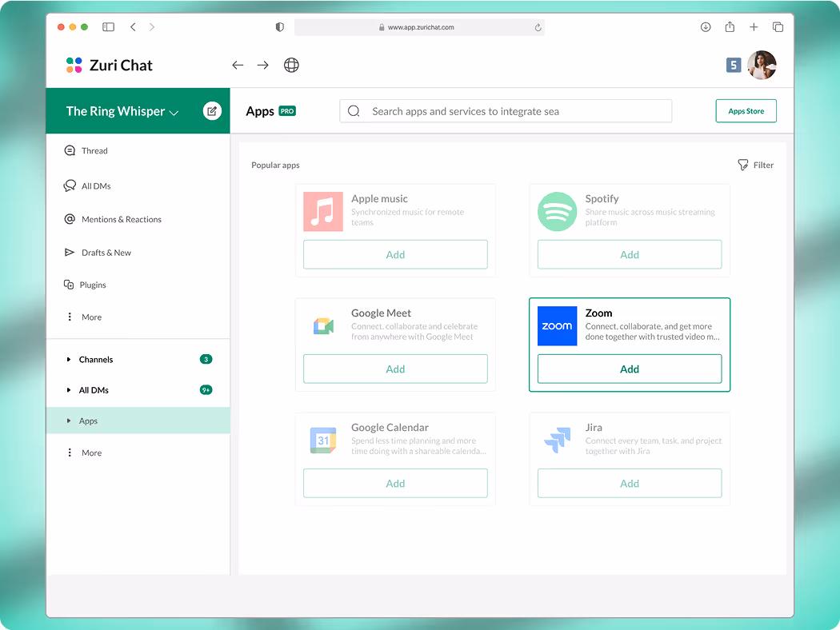Image resolution: width=840 pixels, height=630 pixels.
Task: Open the lower More menu below Apps
Action: [x=83, y=453]
